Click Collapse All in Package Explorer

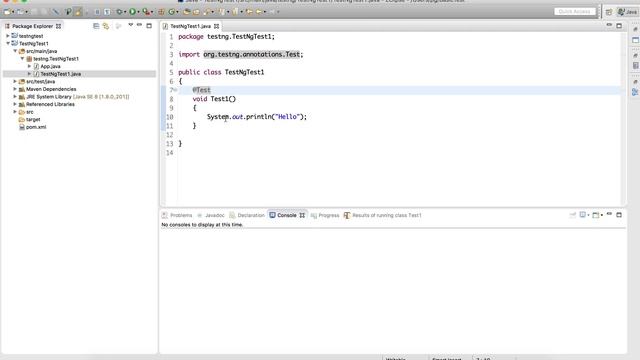[96, 26]
